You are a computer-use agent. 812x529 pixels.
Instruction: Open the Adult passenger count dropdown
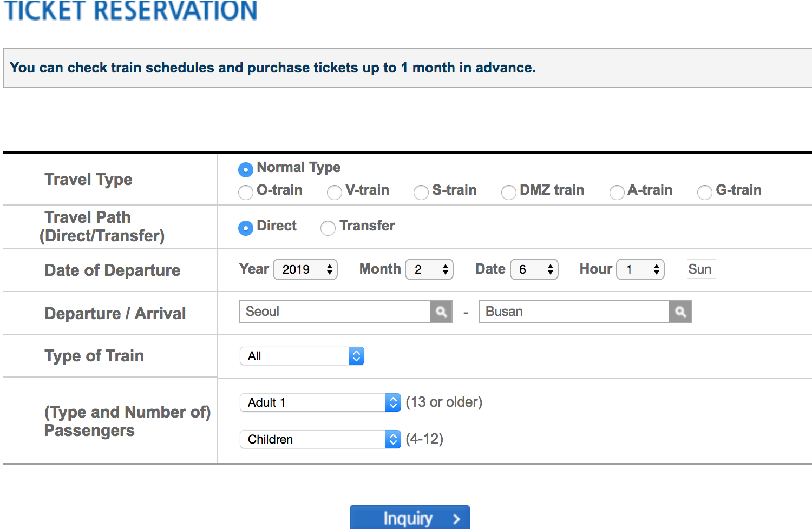click(x=320, y=402)
